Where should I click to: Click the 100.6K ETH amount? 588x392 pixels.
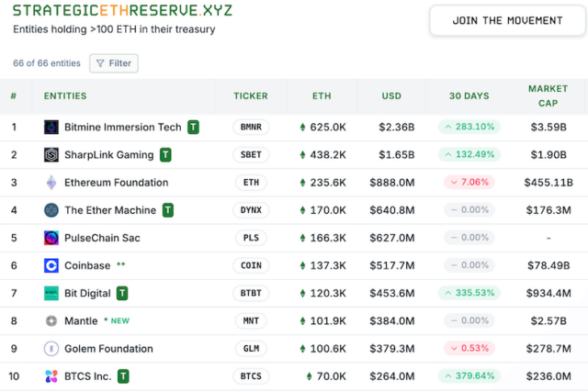328,349
